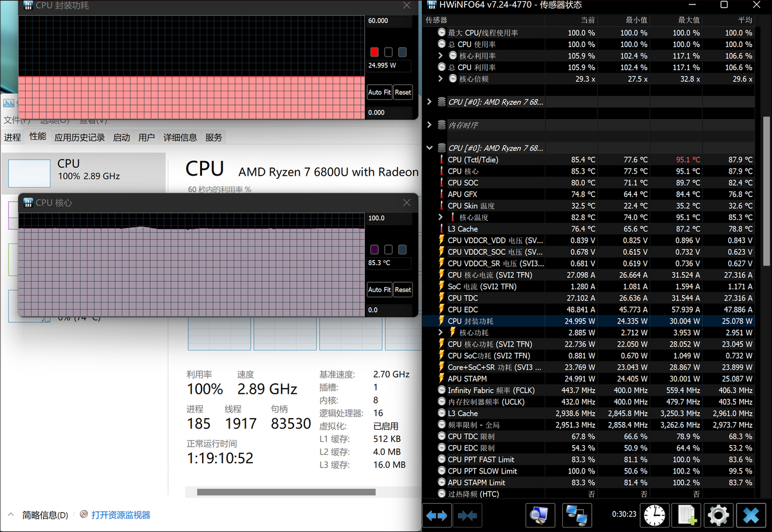Screen dimensions: 772x532
Task: Click Auto Fit in CPU 封装功耗 graph
Action: coord(379,92)
